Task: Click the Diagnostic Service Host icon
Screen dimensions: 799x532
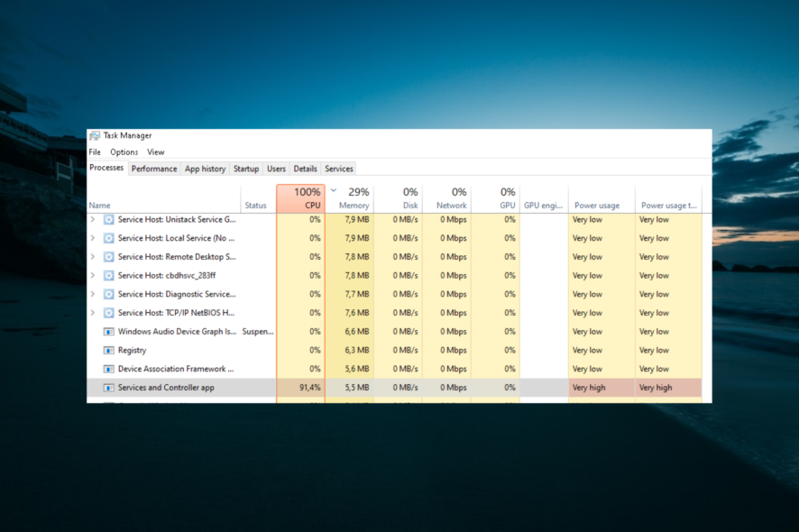Action: click(x=106, y=294)
